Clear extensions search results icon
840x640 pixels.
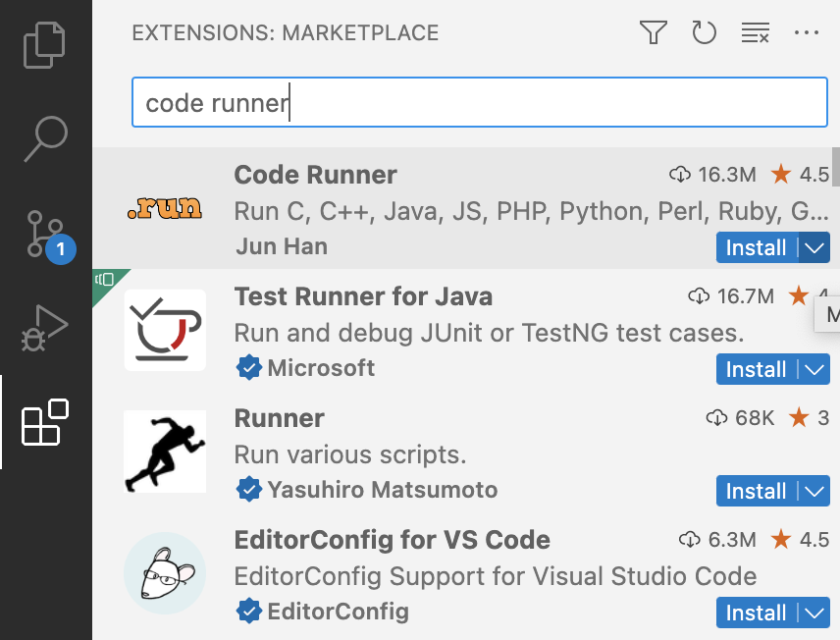pos(755,33)
